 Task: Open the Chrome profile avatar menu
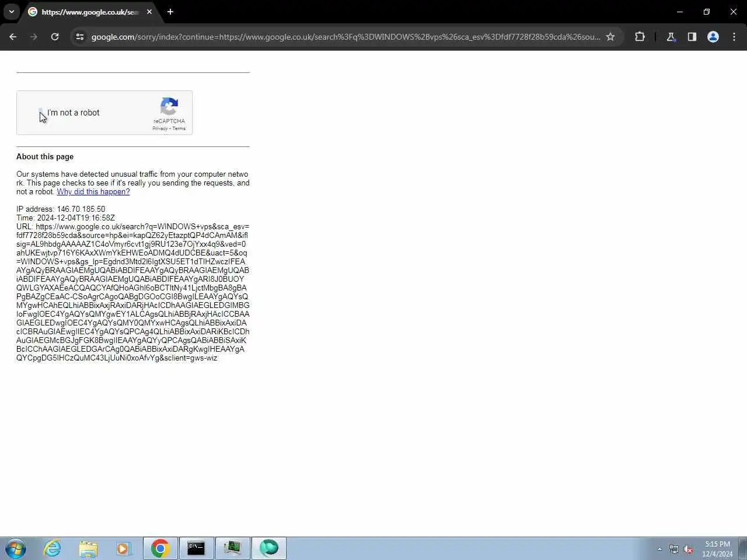point(713,37)
